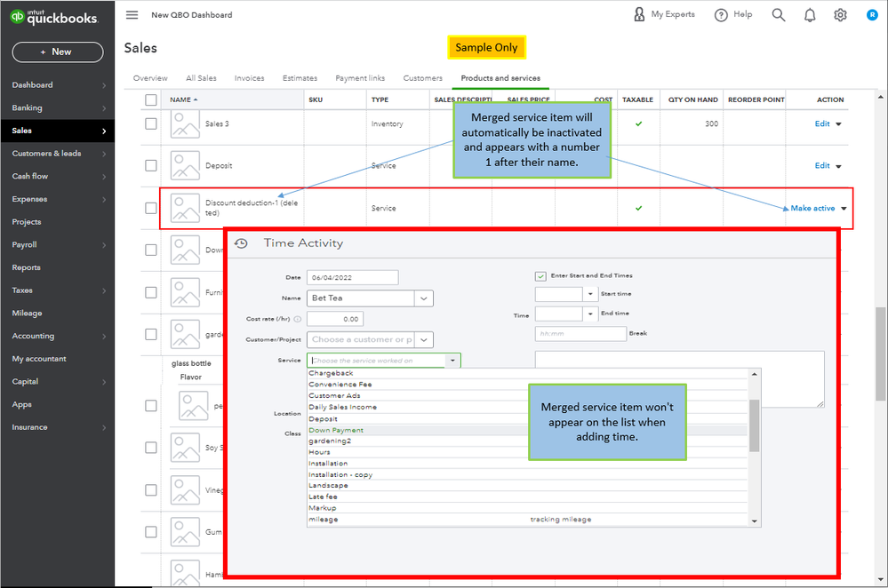Click the Make active link
The height and width of the screenshot is (588, 888).
pyautogui.click(x=812, y=208)
